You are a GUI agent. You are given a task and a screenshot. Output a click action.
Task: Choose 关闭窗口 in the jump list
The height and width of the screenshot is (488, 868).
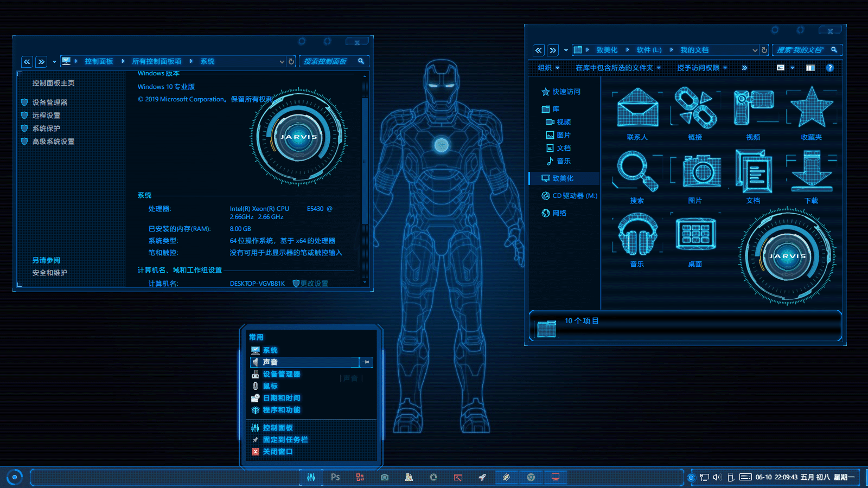(311, 452)
